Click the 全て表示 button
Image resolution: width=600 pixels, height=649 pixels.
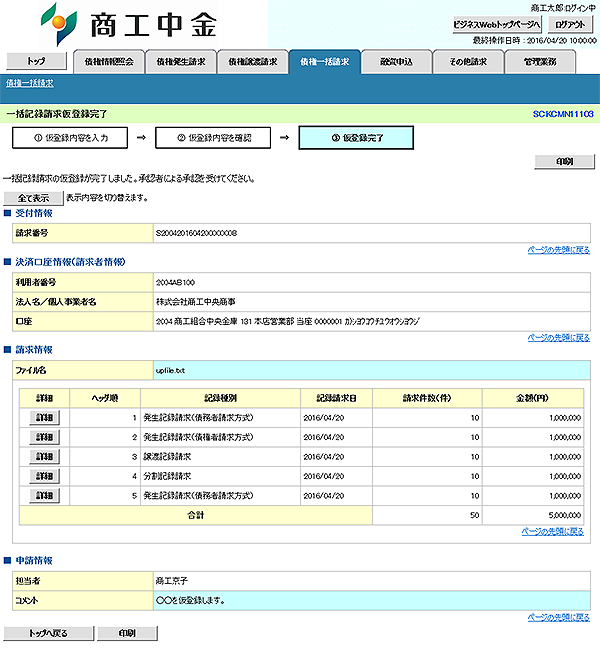[34, 198]
